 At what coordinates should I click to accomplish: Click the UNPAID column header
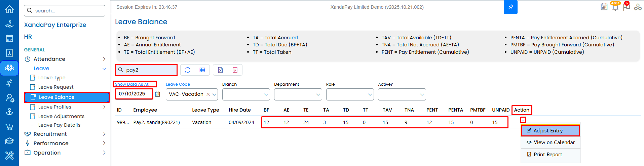tap(501, 110)
